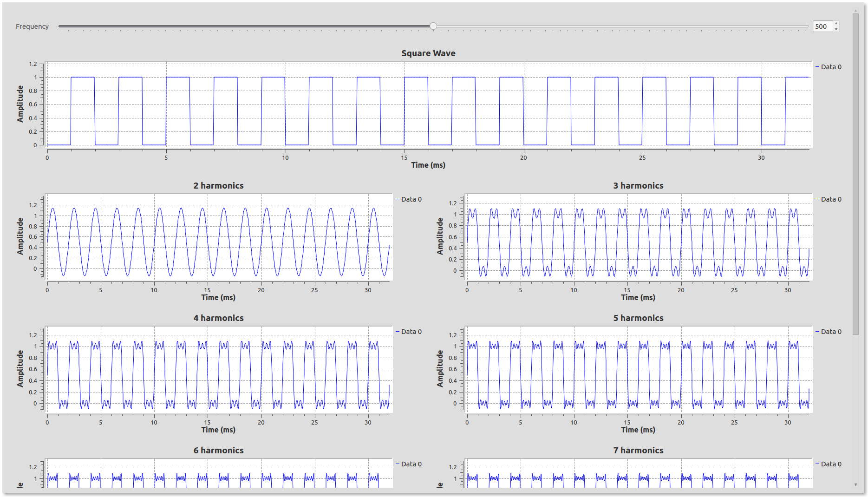Screen dimensions: 868x497
Task: Click Time (ms) label under 3 harmonics plot
Action: [x=638, y=297]
